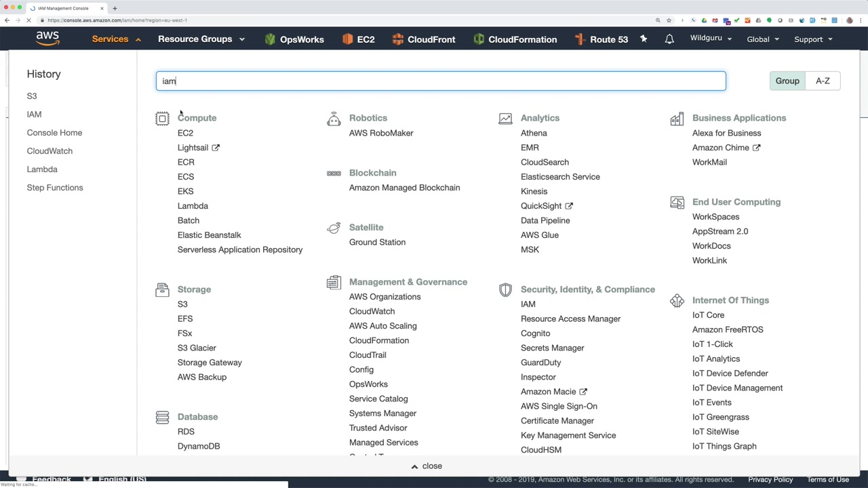
Task: Switch services view to Group
Action: click(x=787, y=81)
